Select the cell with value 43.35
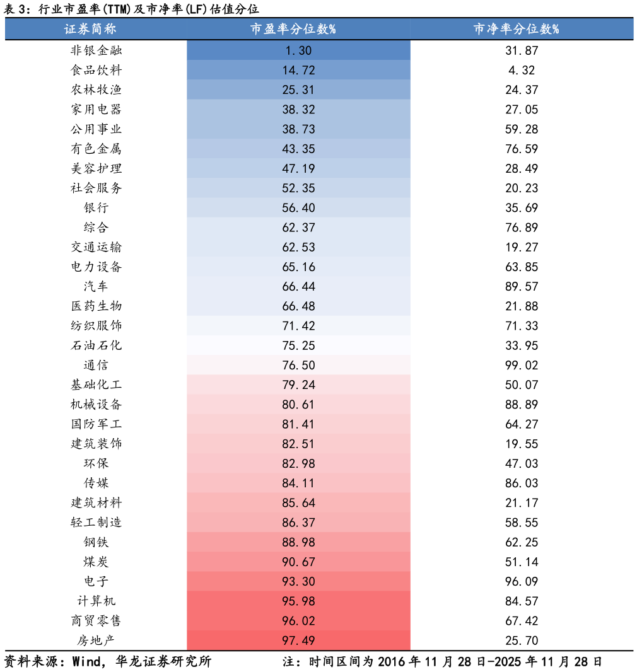 coord(298,149)
